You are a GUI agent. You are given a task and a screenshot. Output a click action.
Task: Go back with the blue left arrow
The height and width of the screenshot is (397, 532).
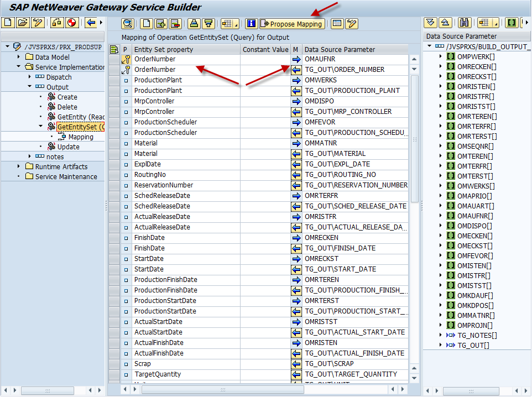click(91, 23)
